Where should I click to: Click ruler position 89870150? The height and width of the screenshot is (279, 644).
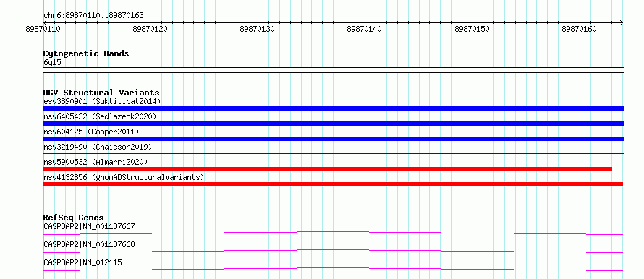pyautogui.click(x=472, y=29)
